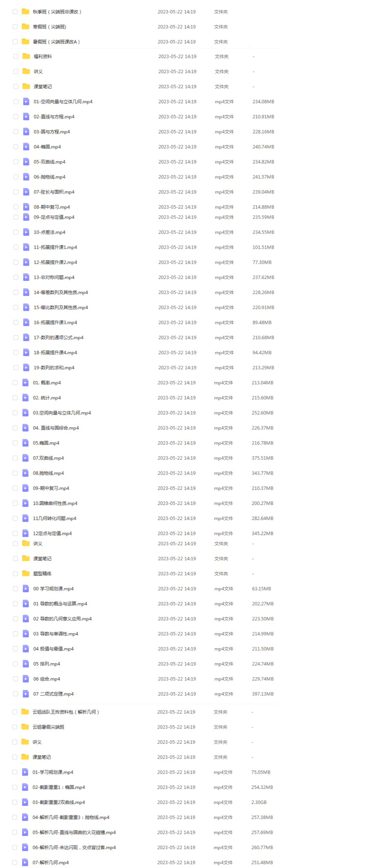
Task: Open the 题型精练 folder icon
Action: (x=26, y=574)
